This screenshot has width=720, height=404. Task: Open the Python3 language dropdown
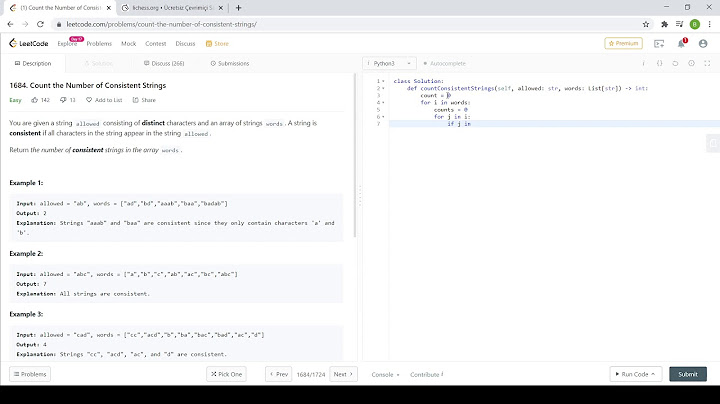(390, 63)
